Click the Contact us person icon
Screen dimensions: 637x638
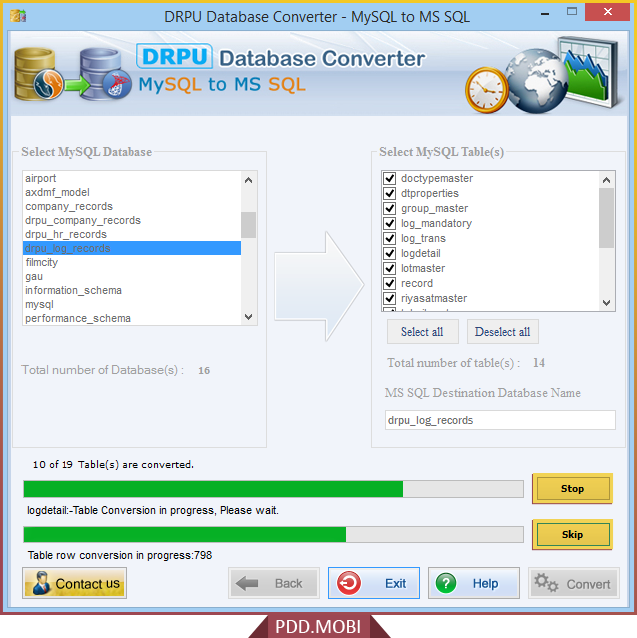pyautogui.click(x=41, y=583)
